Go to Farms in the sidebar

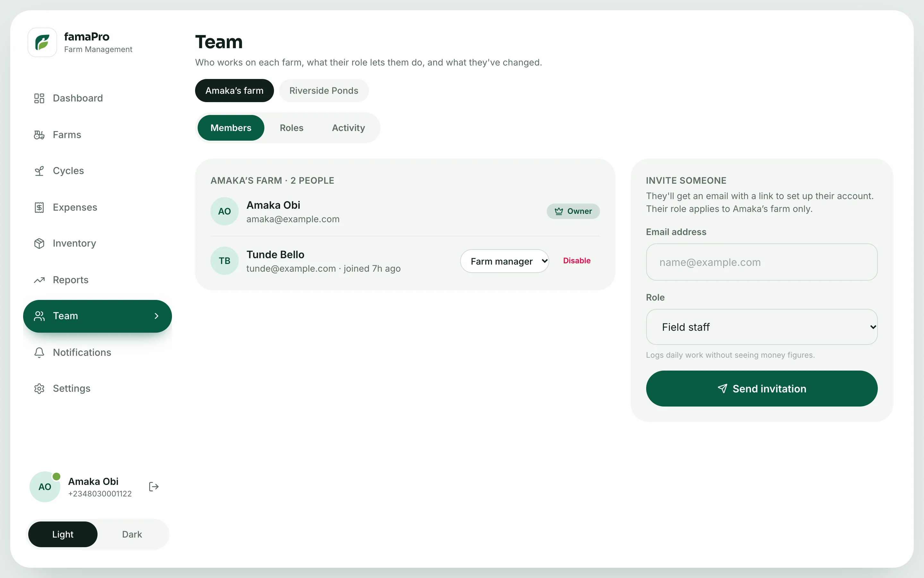pyautogui.click(x=97, y=135)
